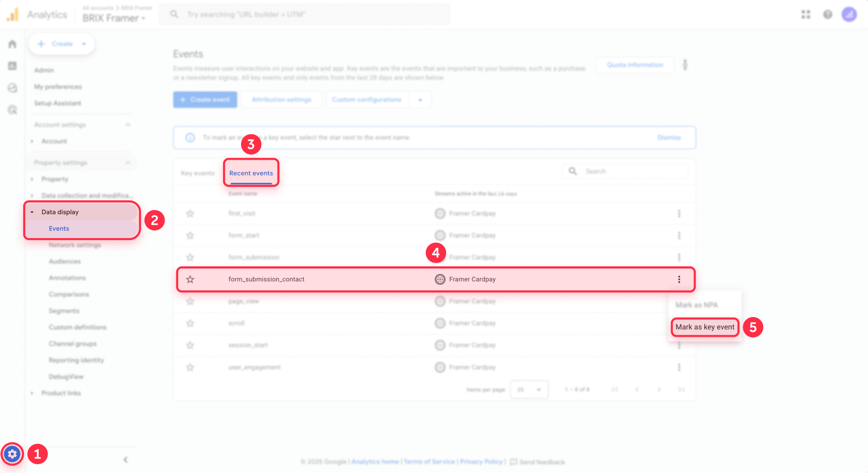Click the Create button in sidebar
This screenshot has height=473, width=868.
pos(61,44)
